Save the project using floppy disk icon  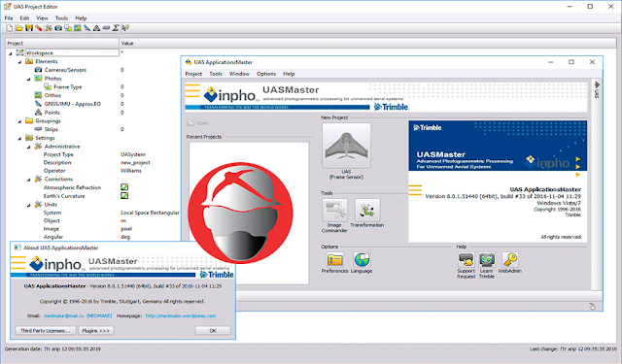tap(28, 28)
